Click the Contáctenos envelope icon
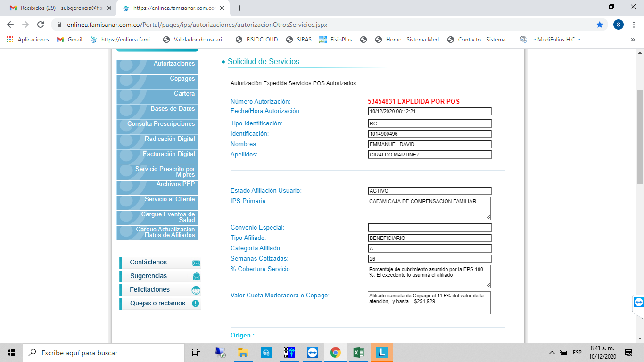The height and width of the screenshot is (362, 644). (x=196, y=263)
